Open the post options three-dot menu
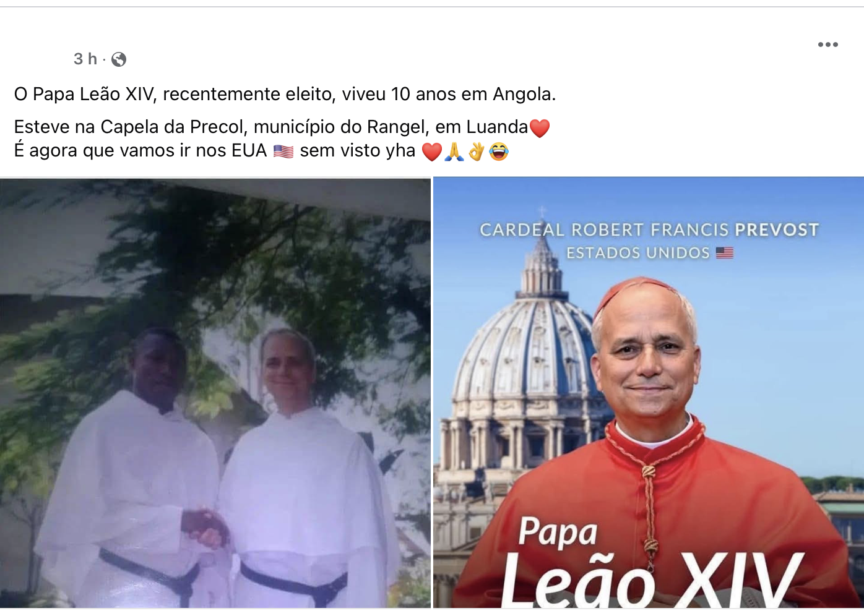Image resolution: width=864 pixels, height=616 pixels. tap(827, 45)
